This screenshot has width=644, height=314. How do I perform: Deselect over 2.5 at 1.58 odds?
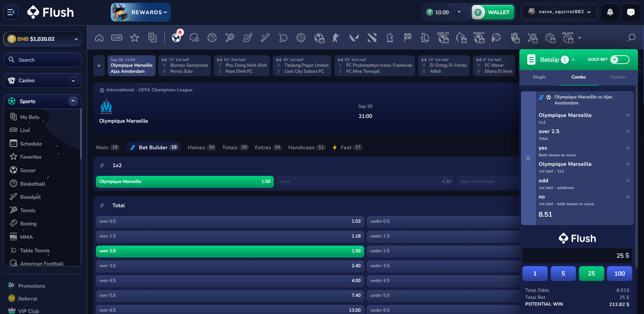230,251
